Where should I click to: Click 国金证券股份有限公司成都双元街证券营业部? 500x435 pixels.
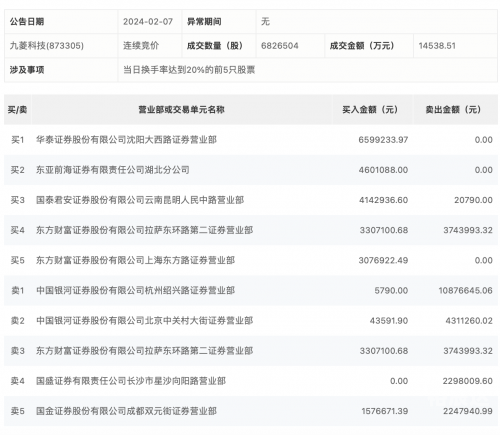126,411
